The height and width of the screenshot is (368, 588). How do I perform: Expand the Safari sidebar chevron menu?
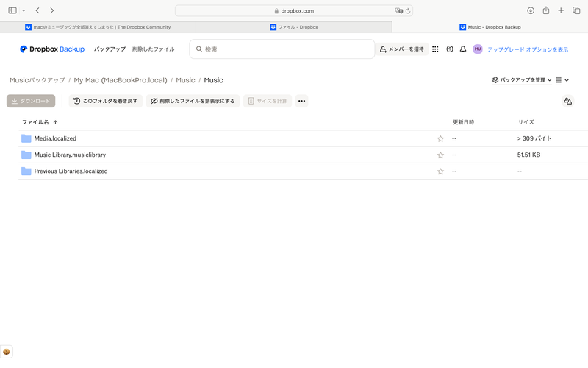pyautogui.click(x=24, y=10)
